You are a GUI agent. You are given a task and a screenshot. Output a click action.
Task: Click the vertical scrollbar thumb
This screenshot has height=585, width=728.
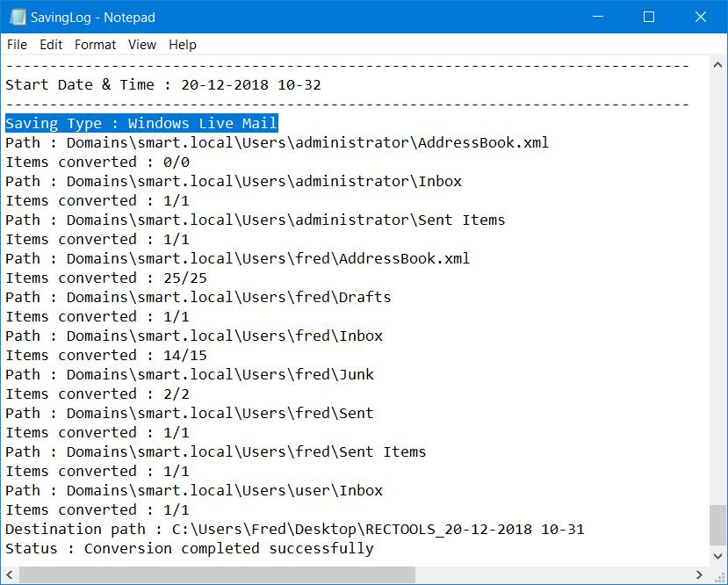717,525
